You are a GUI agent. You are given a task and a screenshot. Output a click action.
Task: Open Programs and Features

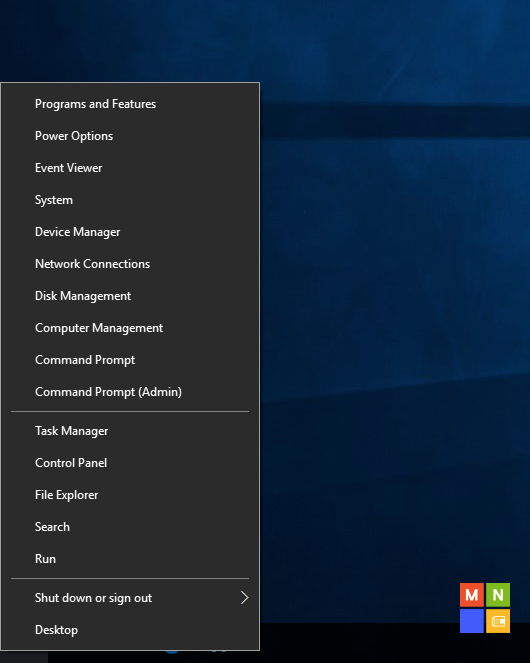pos(130,104)
